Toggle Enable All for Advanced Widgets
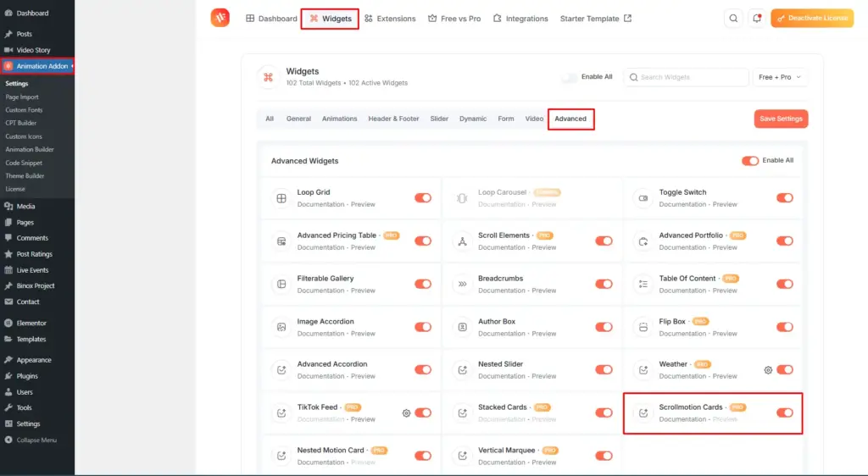 [750, 161]
